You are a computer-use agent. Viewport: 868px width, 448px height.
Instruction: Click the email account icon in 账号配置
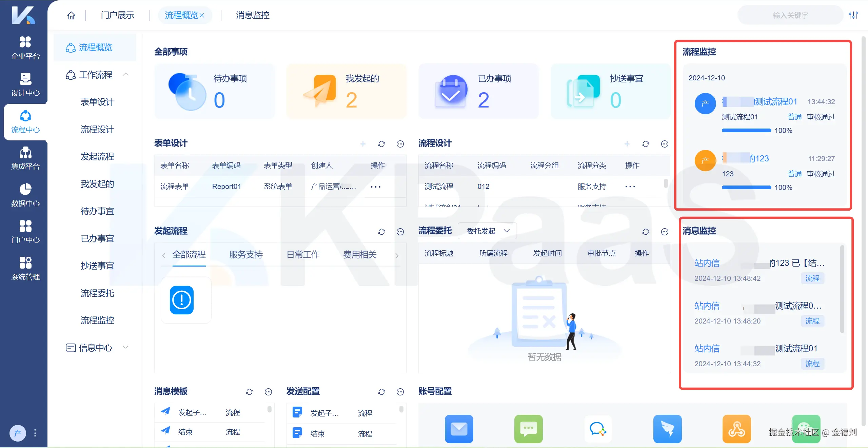click(x=459, y=429)
